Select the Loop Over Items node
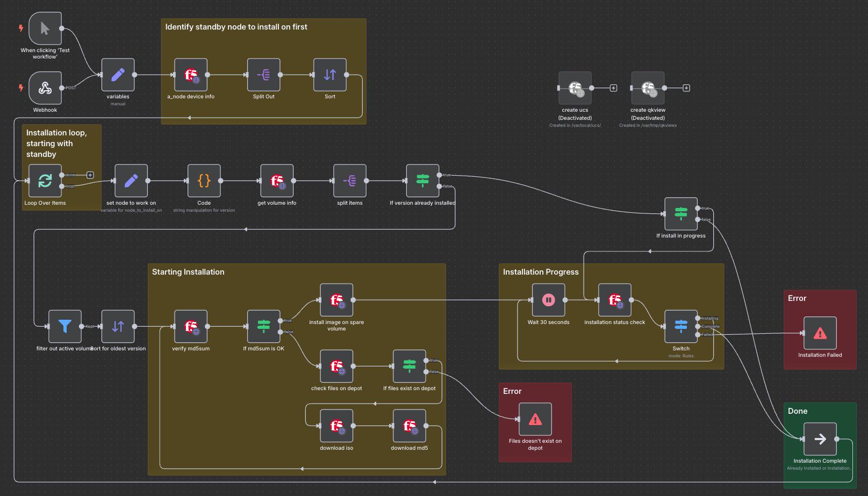Viewport: 868px width, 496px height. pos(45,181)
